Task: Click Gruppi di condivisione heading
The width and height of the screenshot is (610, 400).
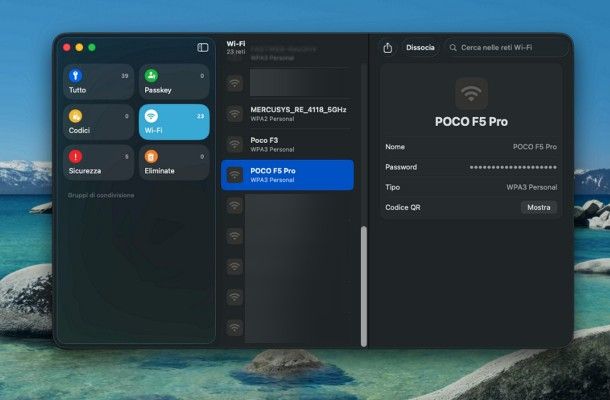Action: tap(101, 195)
